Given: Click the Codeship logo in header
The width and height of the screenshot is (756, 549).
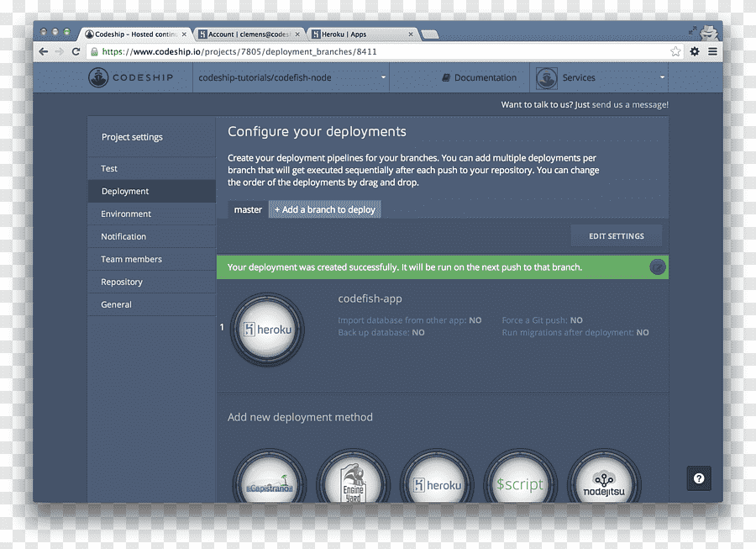Looking at the screenshot, I should pyautogui.click(x=131, y=77).
